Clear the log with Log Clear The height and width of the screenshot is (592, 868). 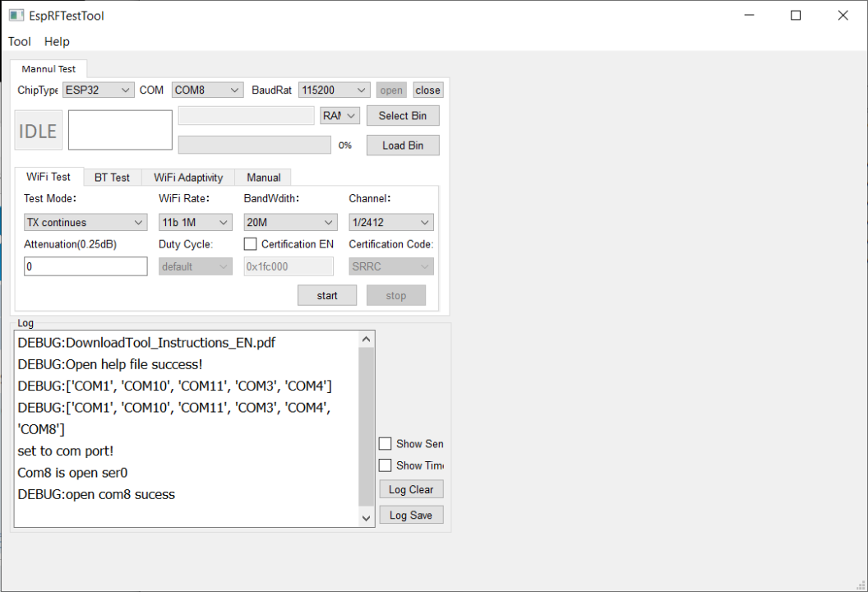click(411, 489)
